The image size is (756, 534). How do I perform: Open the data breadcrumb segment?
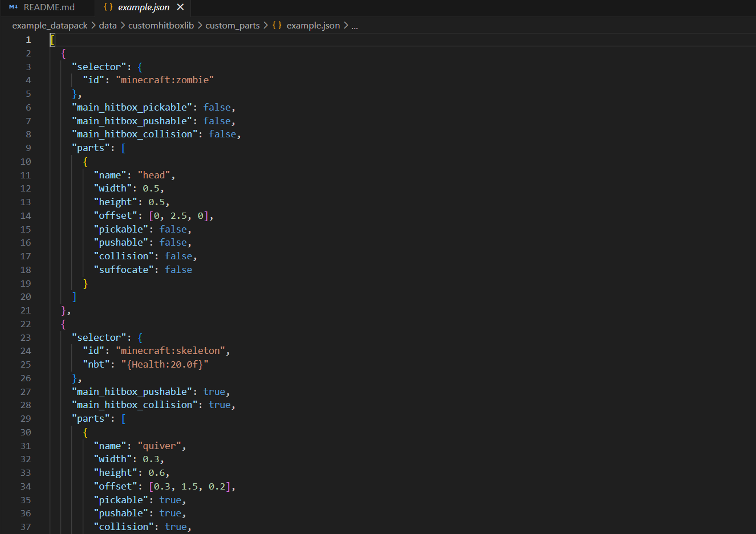(108, 26)
